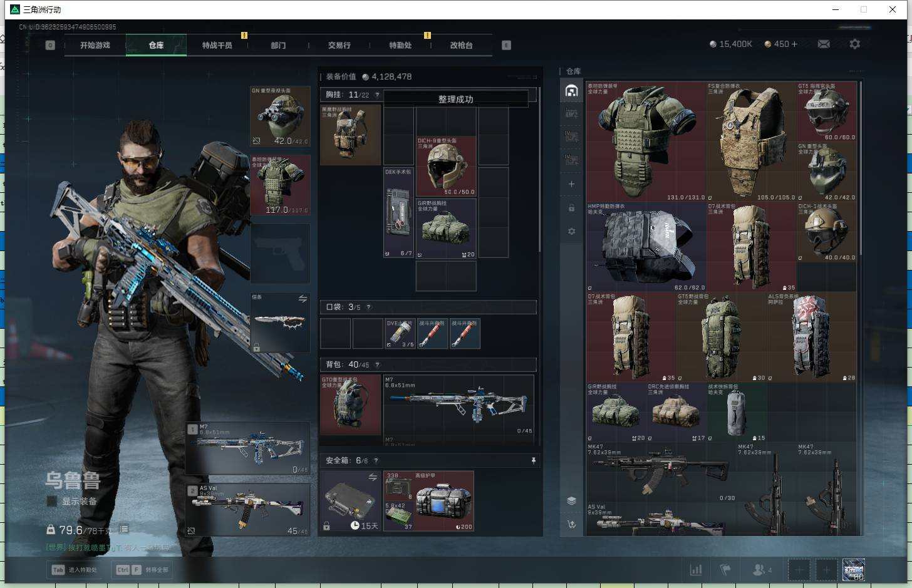Click the Q key icon before tabs

pyautogui.click(x=50, y=45)
